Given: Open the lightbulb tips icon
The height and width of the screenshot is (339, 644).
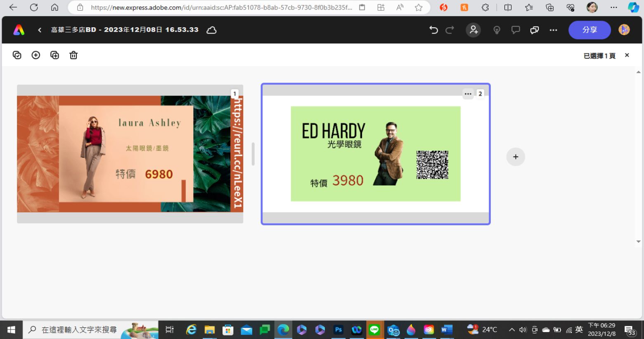Looking at the screenshot, I should tap(497, 30).
